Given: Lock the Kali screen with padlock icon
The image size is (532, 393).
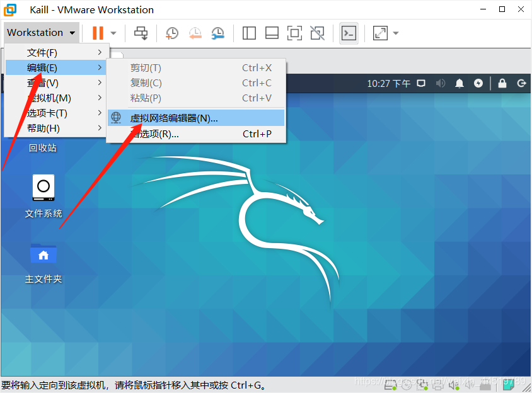Looking at the screenshot, I should click(502, 83).
